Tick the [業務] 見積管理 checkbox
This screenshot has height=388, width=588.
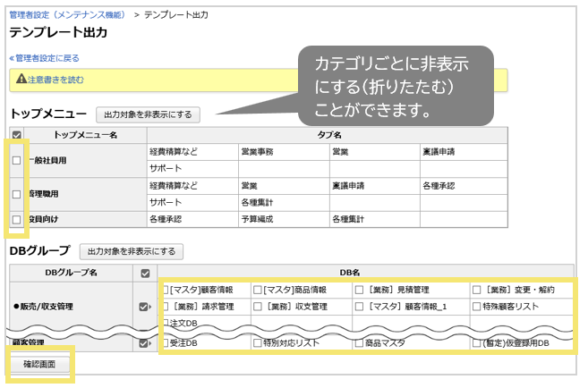pyautogui.click(x=360, y=291)
